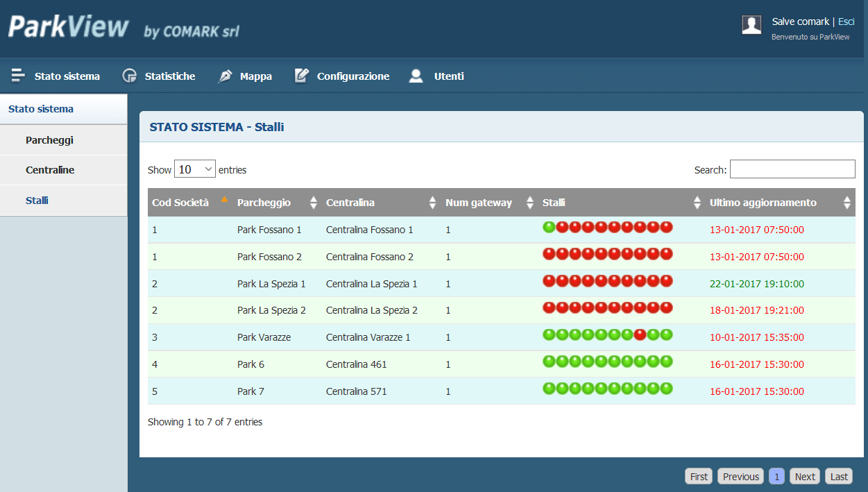Click the Statistiche chart icon
The height and width of the screenshot is (492, 868).
point(130,76)
